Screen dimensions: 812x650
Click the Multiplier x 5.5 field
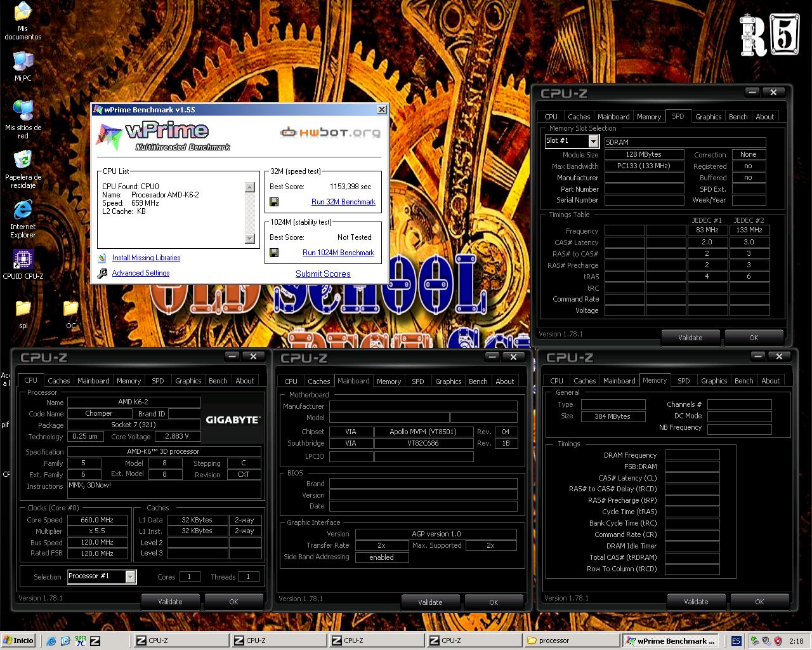pyautogui.click(x=97, y=531)
